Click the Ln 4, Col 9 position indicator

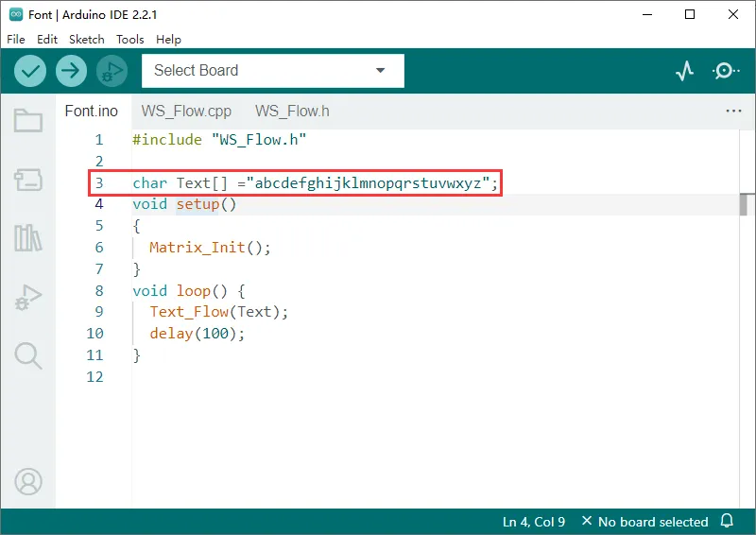click(534, 522)
